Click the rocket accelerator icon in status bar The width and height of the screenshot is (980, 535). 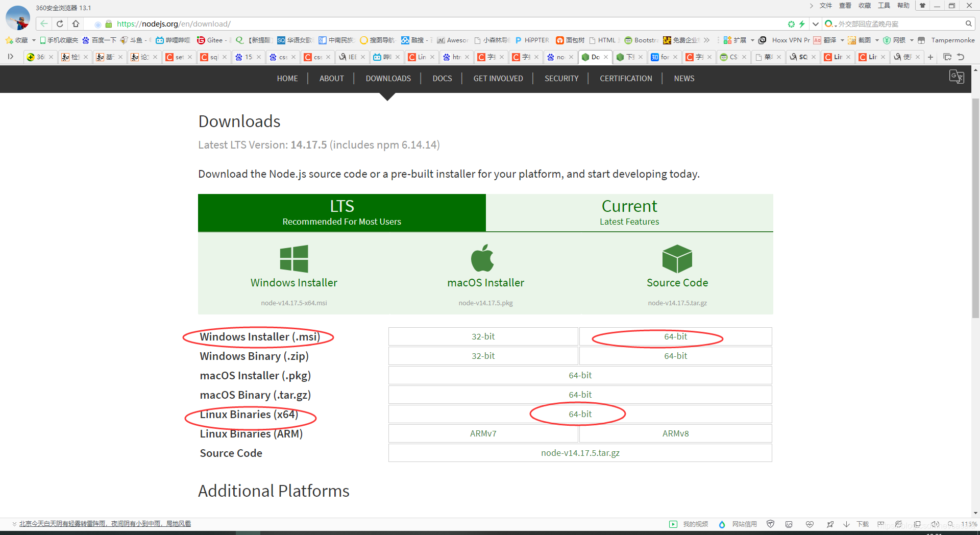830,524
